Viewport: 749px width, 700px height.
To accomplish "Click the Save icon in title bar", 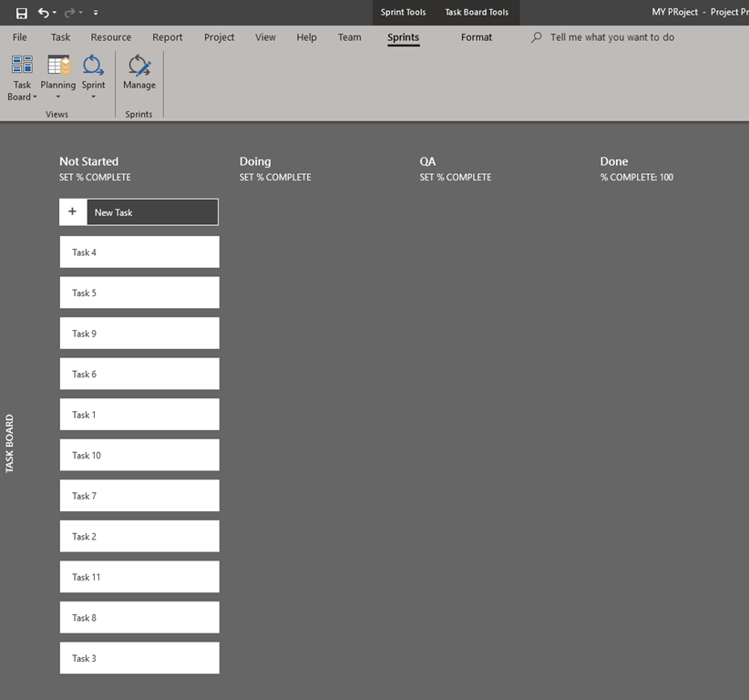I will 22,13.
